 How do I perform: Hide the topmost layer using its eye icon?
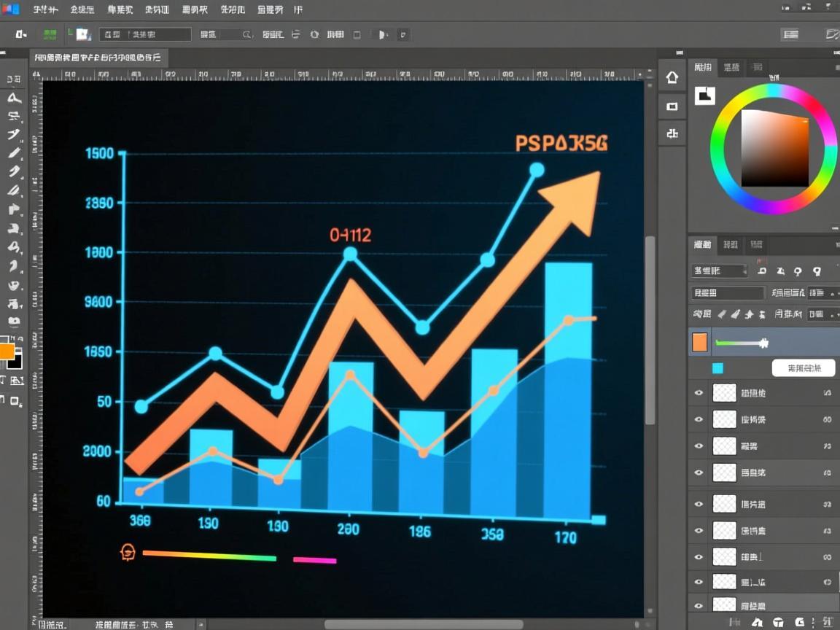pyautogui.click(x=699, y=393)
